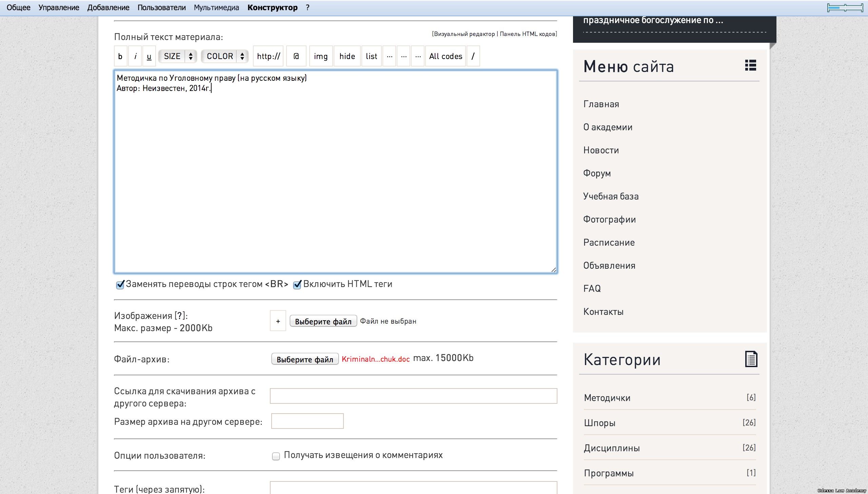Focus the archive download link field
Image resolution: width=868 pixels, height=494 pixels.
point(413,396)
